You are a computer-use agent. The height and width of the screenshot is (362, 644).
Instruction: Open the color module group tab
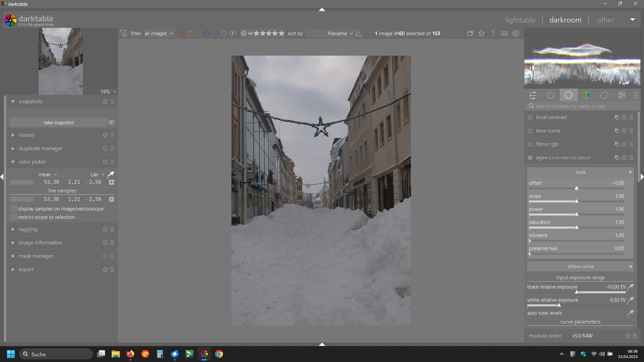click(x=586, y=96)
